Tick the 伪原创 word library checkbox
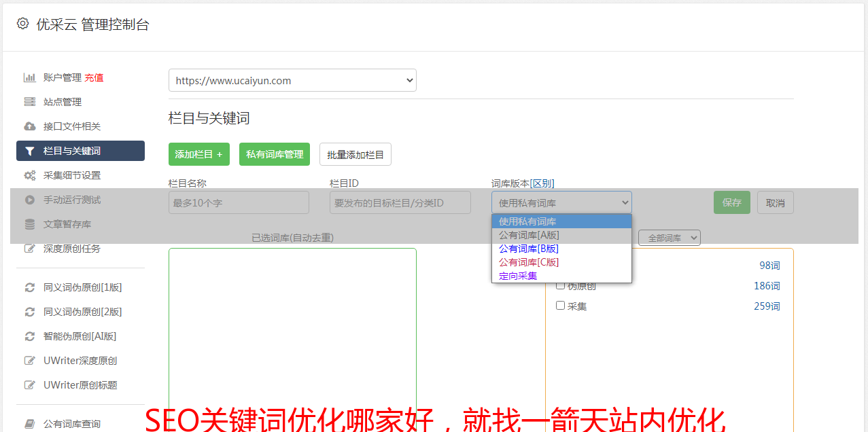Viewport: 868px width, 432px height. (x=561, y=285)
